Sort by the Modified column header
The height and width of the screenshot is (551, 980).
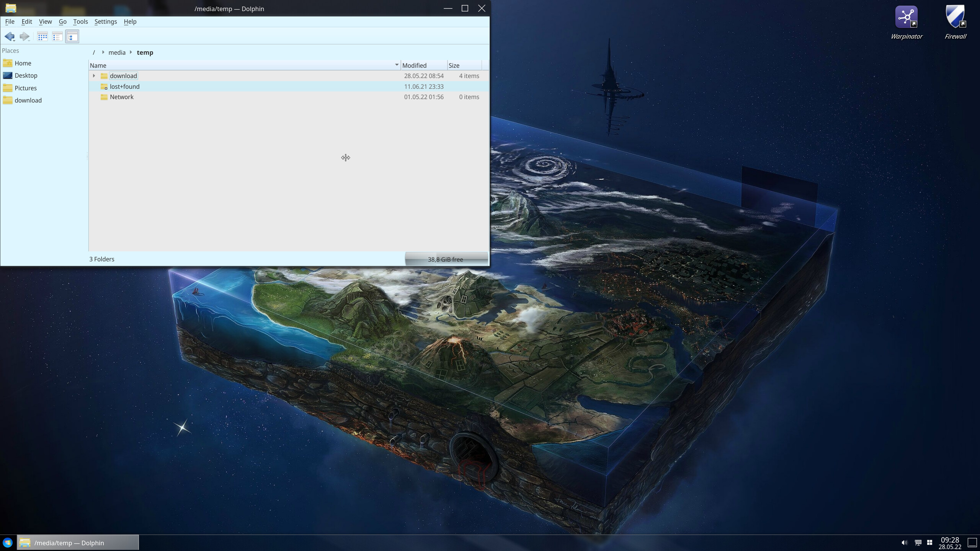[x=414, y=65]
